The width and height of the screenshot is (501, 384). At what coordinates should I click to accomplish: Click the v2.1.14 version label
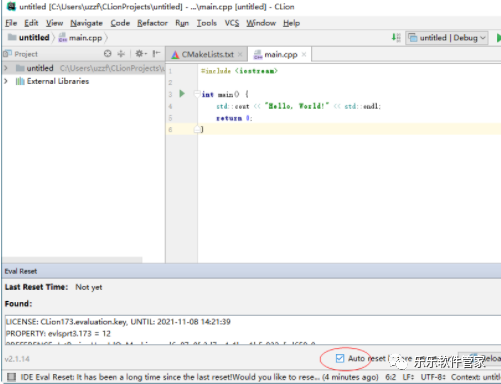(17, 359)
